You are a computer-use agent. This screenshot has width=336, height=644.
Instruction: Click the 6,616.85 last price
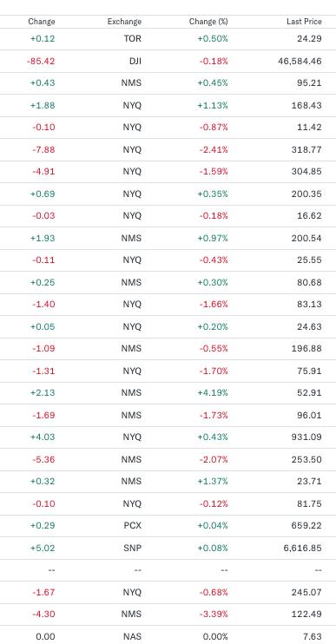point(303,548)
